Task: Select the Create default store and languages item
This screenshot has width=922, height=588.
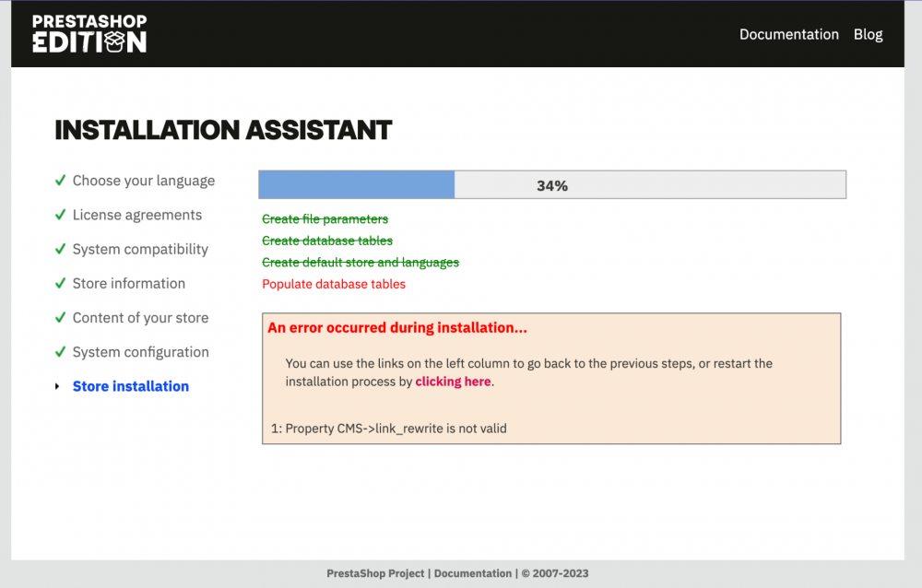Action: click(x=361, y=262)
